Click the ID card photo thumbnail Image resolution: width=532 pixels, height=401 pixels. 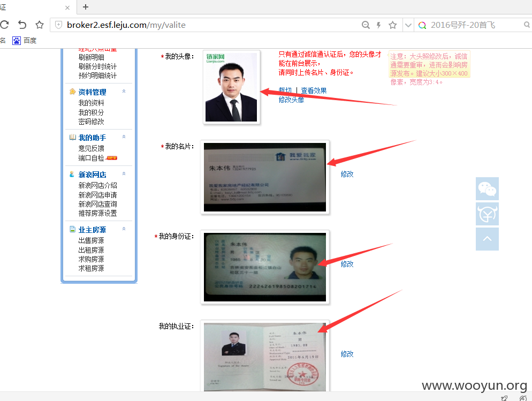click(264, 267)
